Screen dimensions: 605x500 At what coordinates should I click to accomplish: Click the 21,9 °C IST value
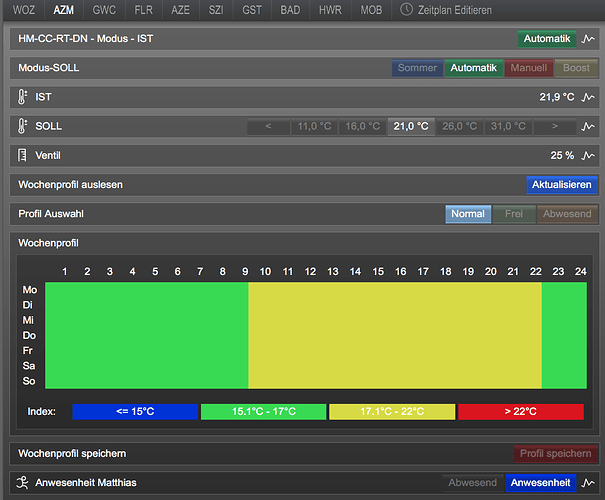tap(557, 97)
